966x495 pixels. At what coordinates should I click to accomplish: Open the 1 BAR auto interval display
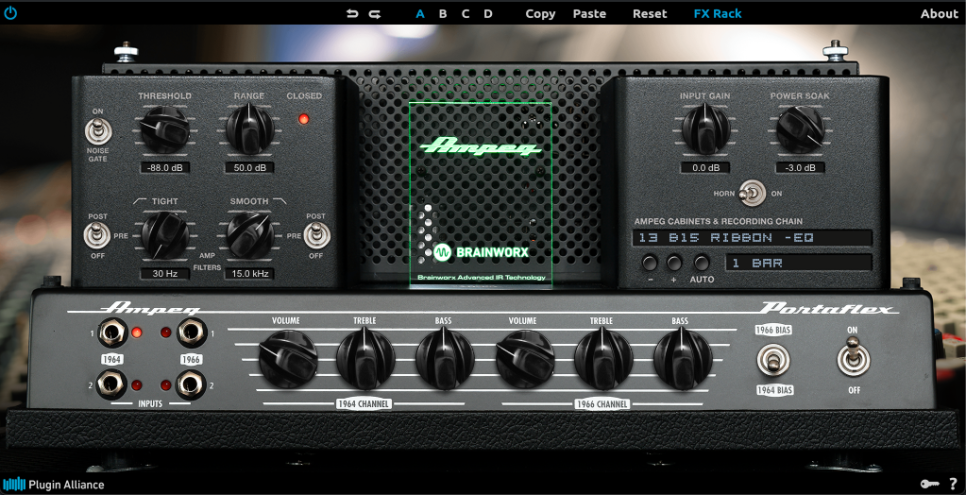coord(799,263)
